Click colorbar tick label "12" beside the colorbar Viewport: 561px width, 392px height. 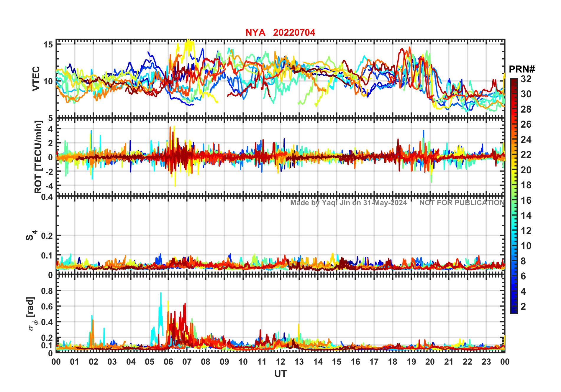tap(526, 231)
